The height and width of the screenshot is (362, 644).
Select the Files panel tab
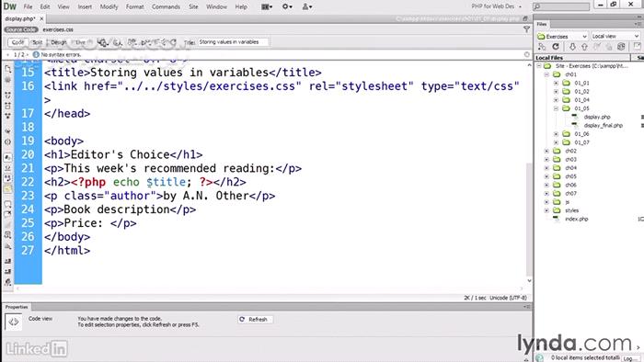[542, 24]
